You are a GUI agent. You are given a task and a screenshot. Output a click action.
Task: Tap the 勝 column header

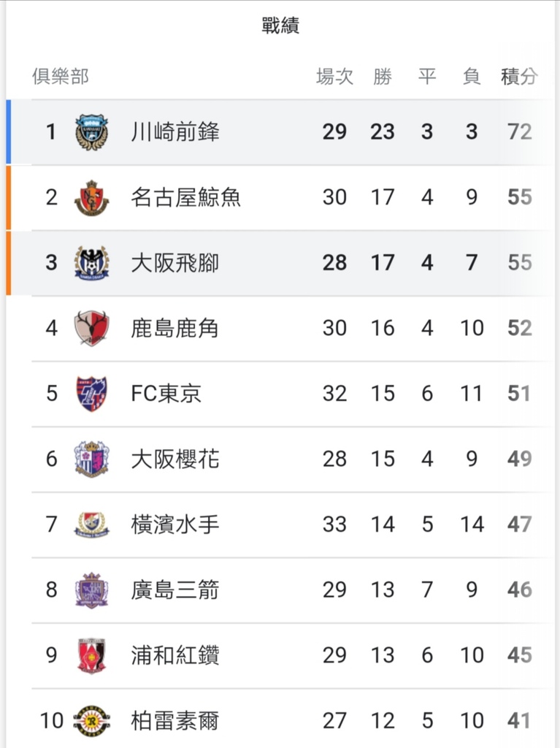coord(383,76)
